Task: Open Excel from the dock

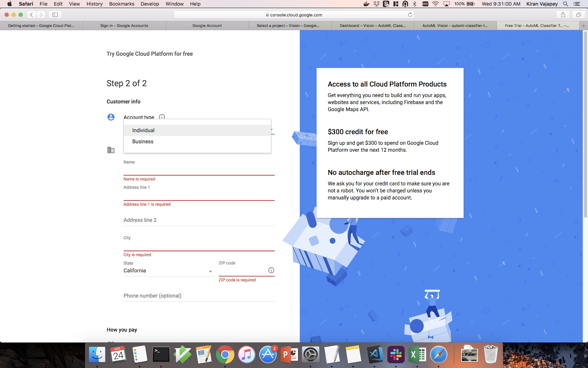Action: (x=417, y=355)
